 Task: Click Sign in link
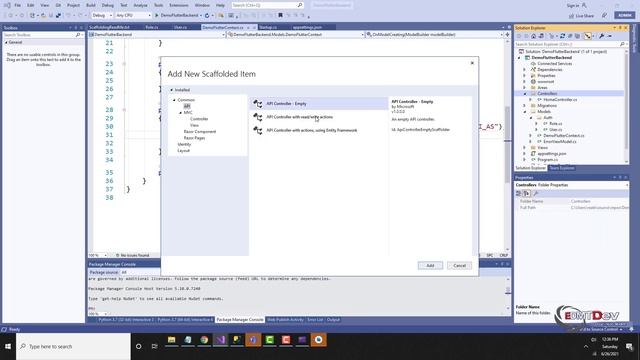click(576, 5)
